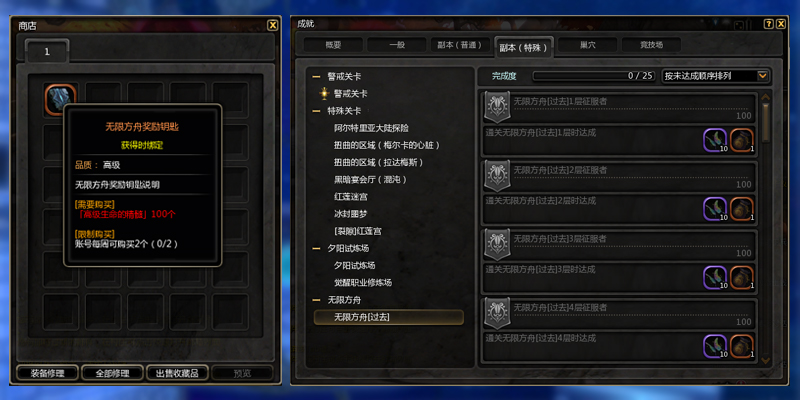Click the 完成度 progress bar
The height and width of the screenshot is (400, 800).
pyautogui.click(x=594, y=76)
